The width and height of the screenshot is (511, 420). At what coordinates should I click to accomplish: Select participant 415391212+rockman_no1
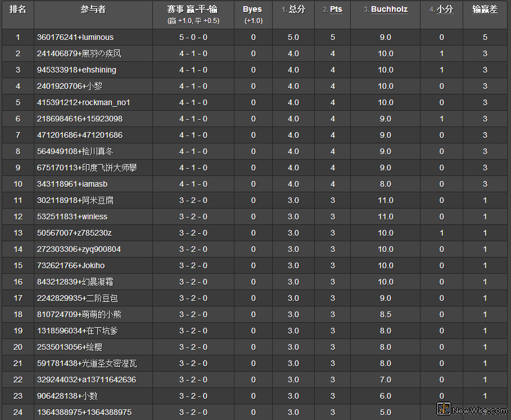(83, 102)
